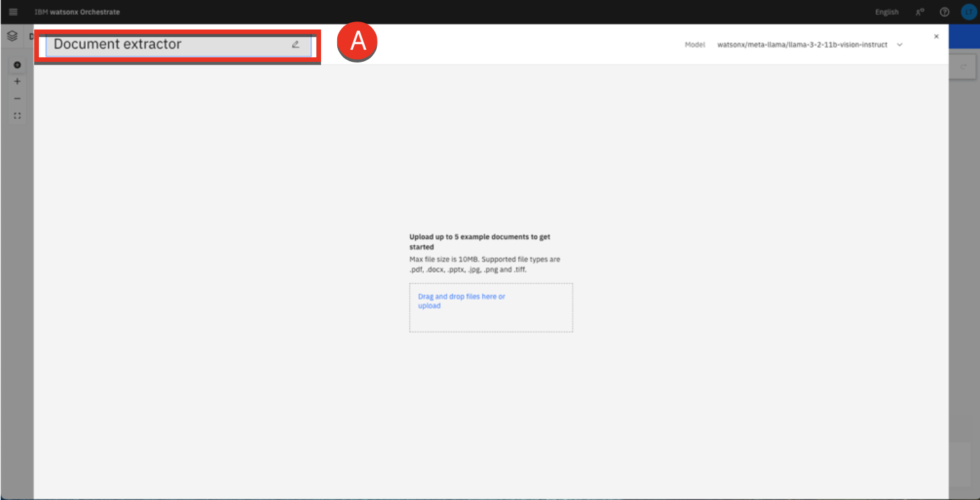Select the llama-3-2-11b-vision-instruct model name

802,45
